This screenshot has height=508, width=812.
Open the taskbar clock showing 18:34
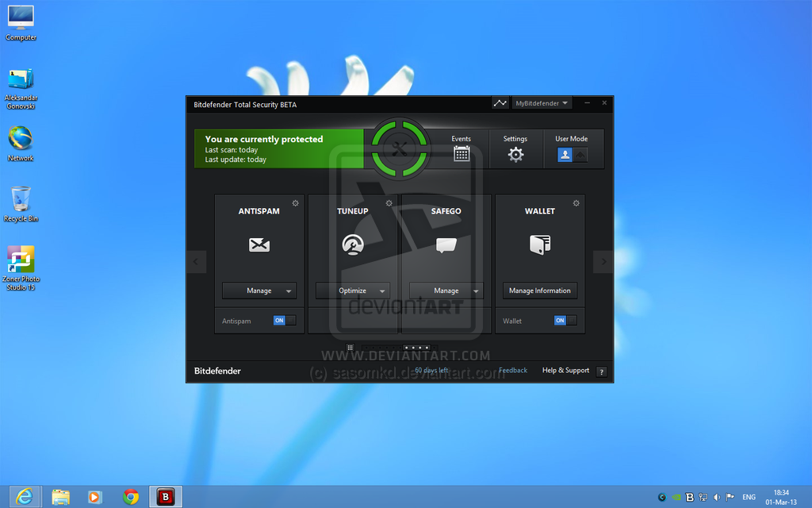[x=781, y=497]
